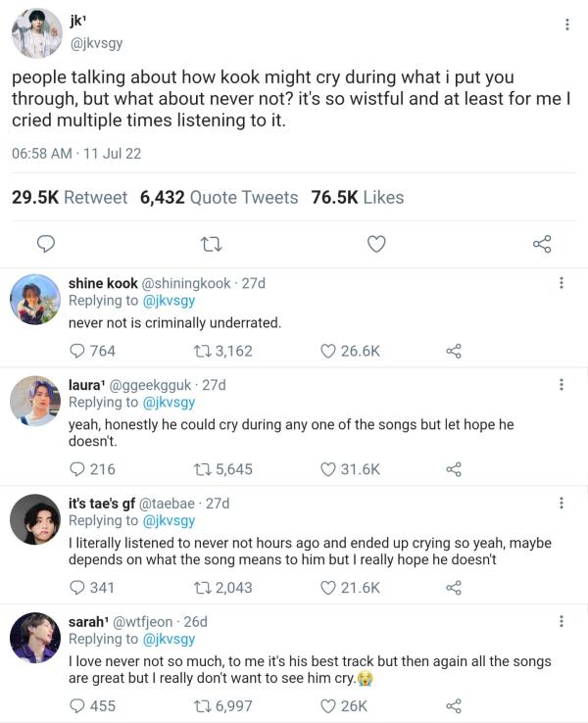Image resolution: width=588 pixels, height=723 pixels.
Task: Like the main tweet about never not
Action: [375, 243]
